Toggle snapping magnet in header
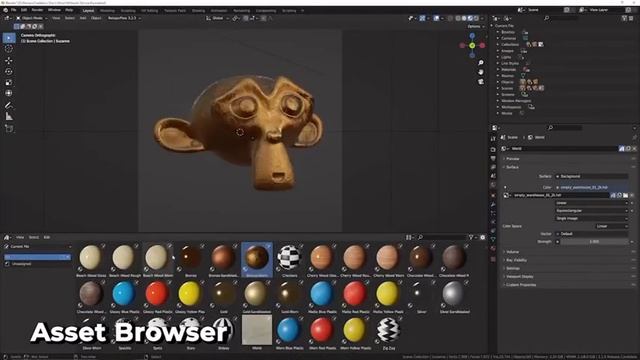Screen dimensions: 640x360 (x=246, y=18)
